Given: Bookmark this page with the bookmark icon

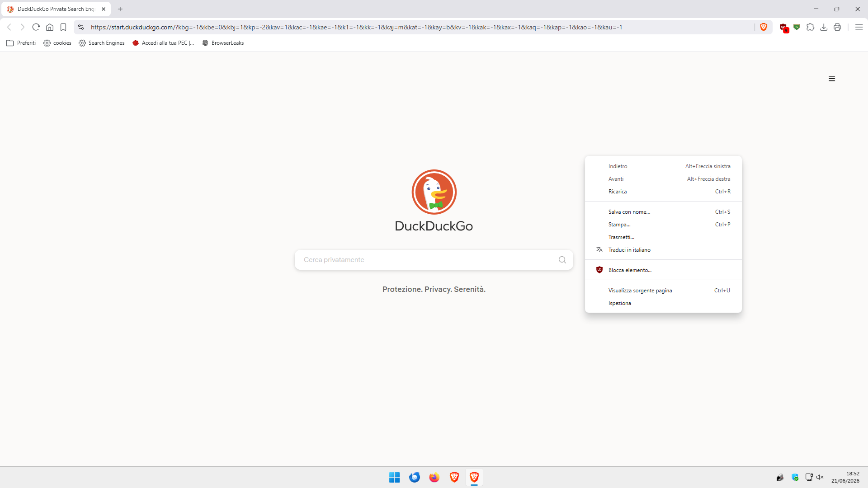Looking at the screenshot, I should [63, 27].
